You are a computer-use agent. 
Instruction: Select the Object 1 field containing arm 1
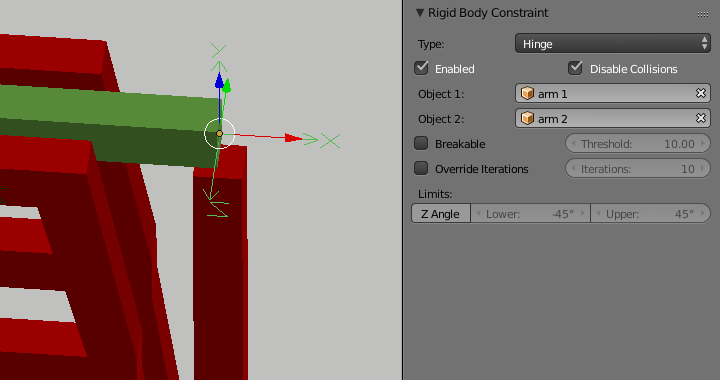[613, 94]
